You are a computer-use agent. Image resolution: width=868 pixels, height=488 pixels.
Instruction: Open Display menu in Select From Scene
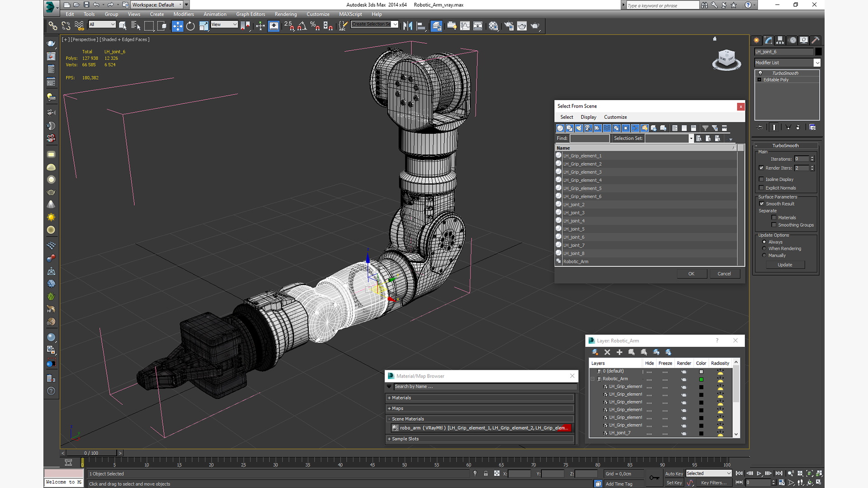[x=588, y=117]
